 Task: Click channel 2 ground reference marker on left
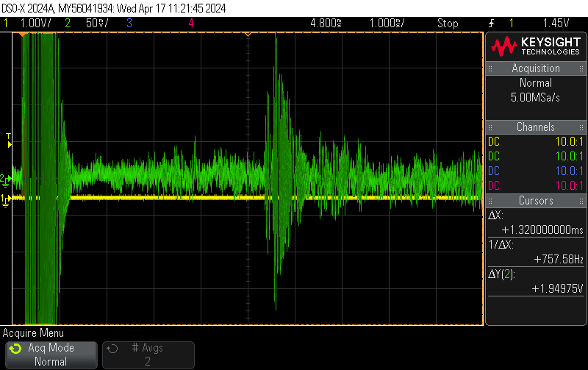(x=5, y=179)
